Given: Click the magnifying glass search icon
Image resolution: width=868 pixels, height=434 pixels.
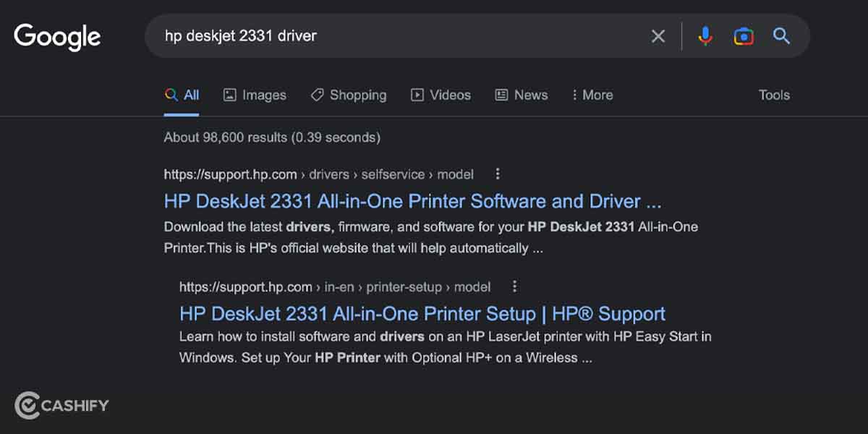Looking at the screenshot, I should [781, 35].
